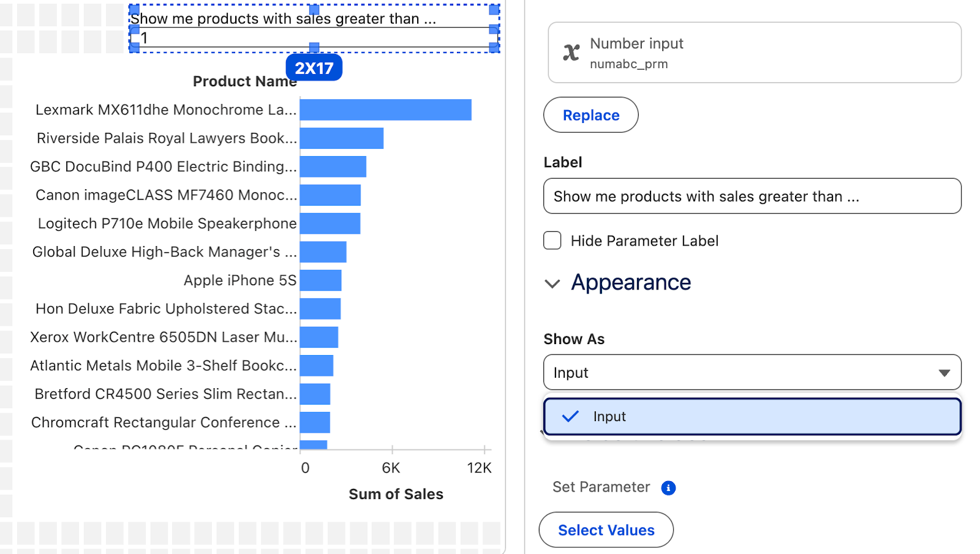This screenshot has height=554, width=980.
Task: Click the Product Name axis header
Action: tap(244, 81)
